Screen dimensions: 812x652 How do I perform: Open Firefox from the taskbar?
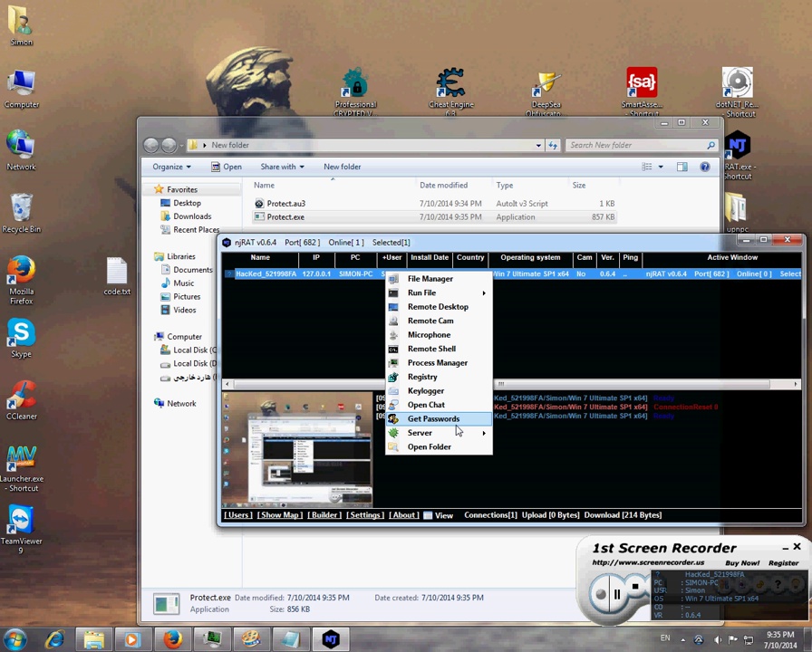(x=172, y=639)
